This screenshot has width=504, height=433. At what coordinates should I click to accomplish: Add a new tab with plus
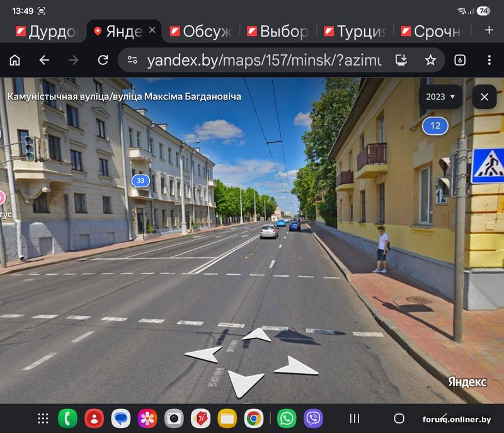(489, 30)
